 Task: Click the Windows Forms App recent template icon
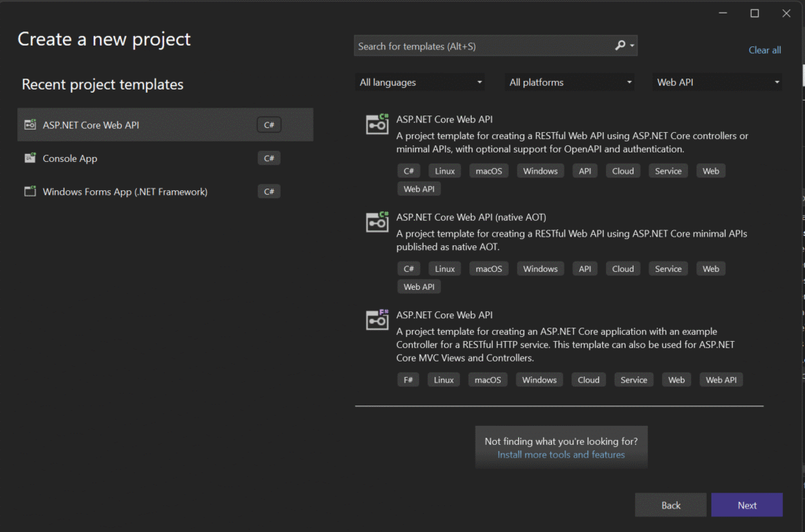30,192
